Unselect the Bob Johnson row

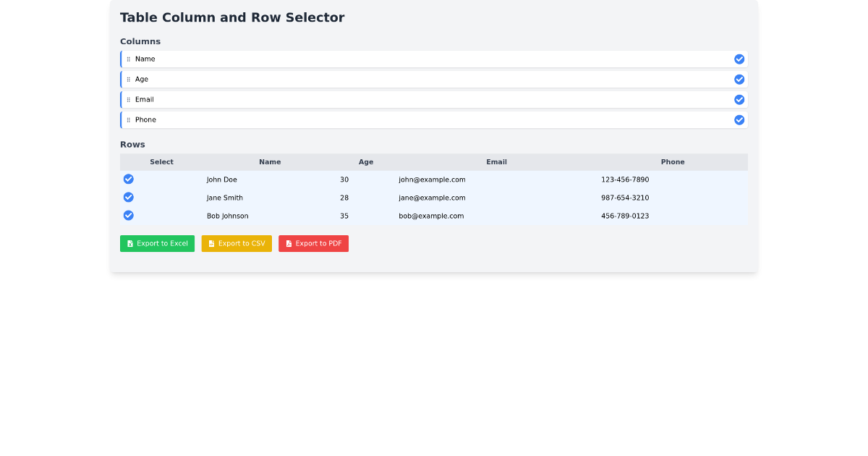pyautogui.click(x=128, y=215)
